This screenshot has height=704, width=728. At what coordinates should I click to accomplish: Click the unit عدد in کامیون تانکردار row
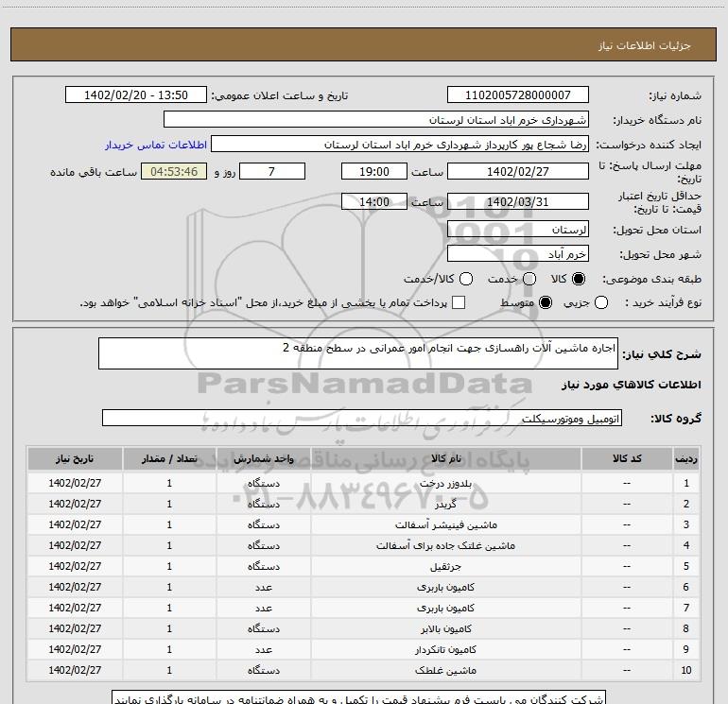click(263, 650)
